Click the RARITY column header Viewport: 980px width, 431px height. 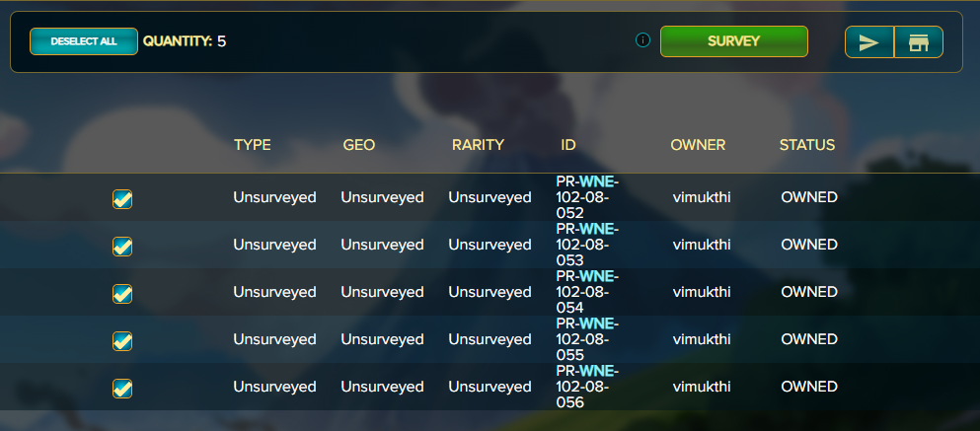point(478,145)
